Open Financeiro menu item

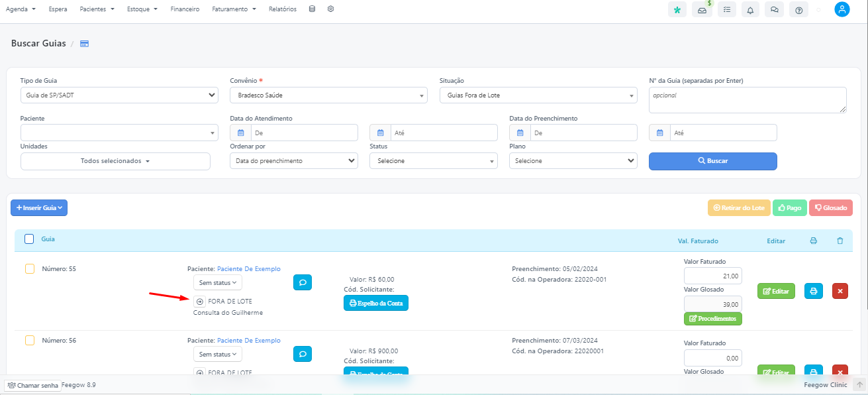pyautogui.click(x=185, y=9)
